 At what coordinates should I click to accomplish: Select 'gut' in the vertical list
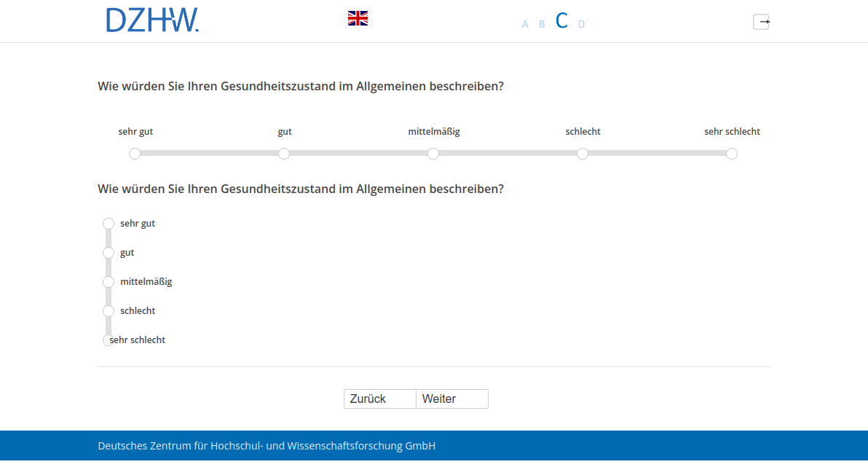(108, 253)
